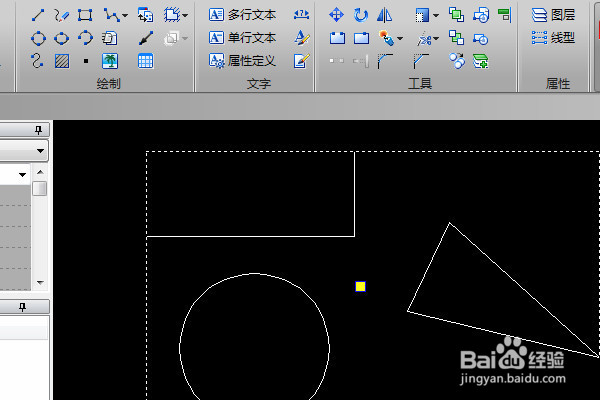Expand the boundary region tool dropdown
The image size is (600, 400).
[x=185, y=16]
